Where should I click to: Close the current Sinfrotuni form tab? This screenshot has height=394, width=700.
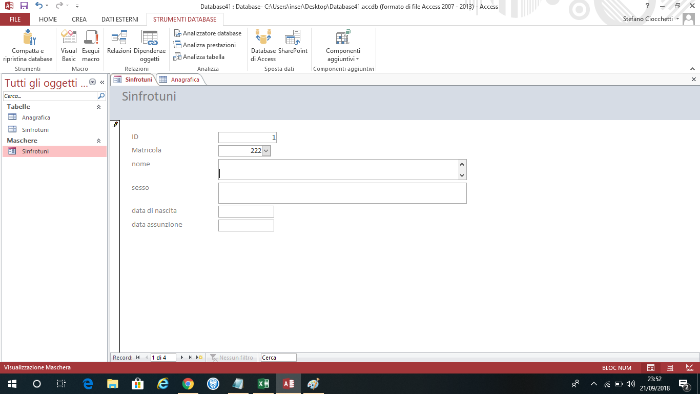pyautogui.click(x=693, y=79)
